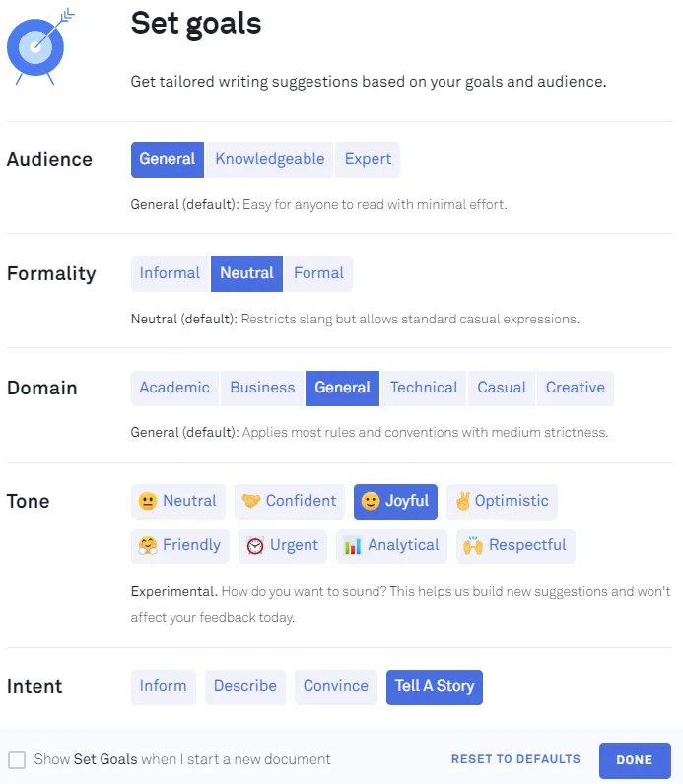The height and width of the screenshot is (784, 683).
Task: Pick the Joyful smiley tone
Action: tap(395, 501)
